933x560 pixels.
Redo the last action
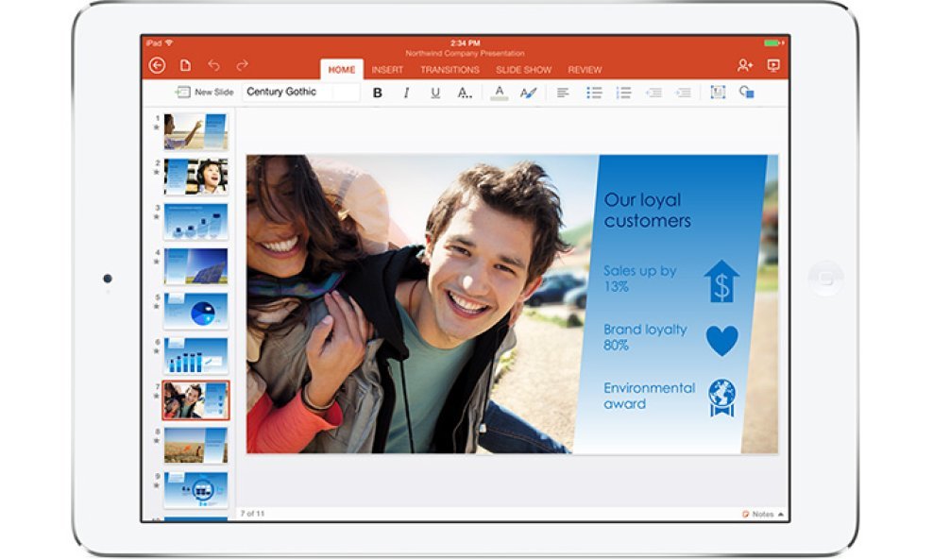(242, 65)
